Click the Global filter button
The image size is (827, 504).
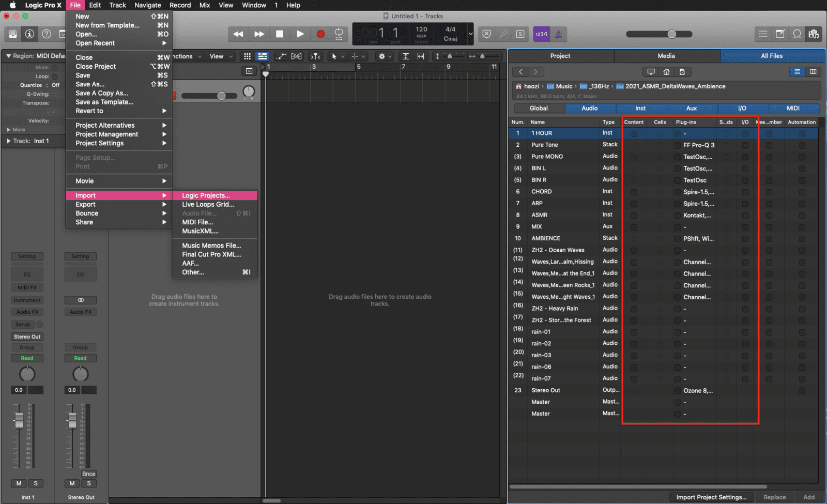point(539,109)
